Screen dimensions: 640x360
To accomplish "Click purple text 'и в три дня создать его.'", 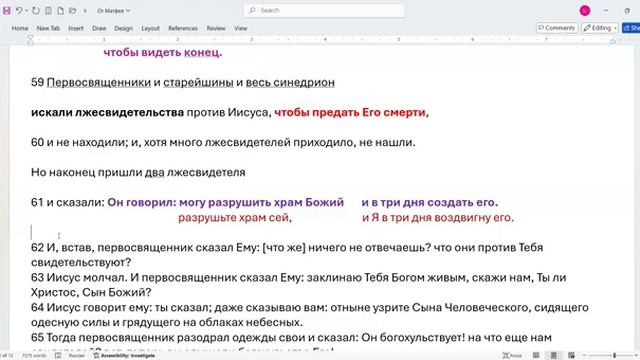I will click(x=430, y=202).
